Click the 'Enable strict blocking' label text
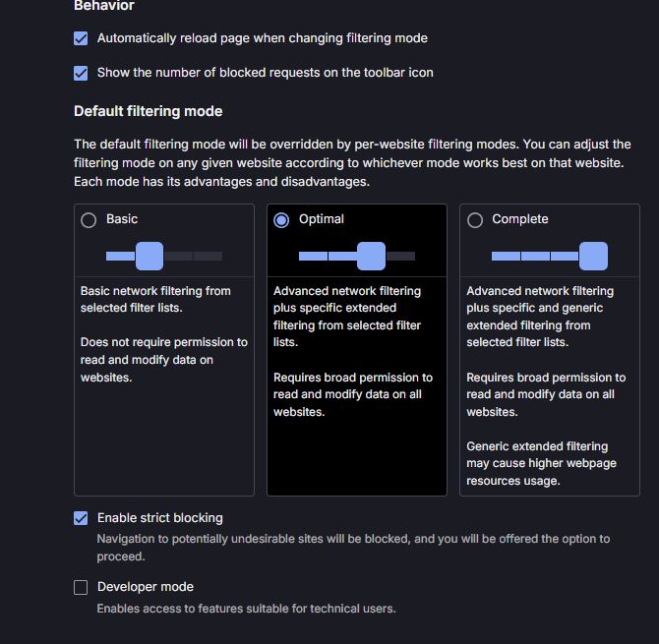The image size is (659, 644). click(x=160, y=518)
